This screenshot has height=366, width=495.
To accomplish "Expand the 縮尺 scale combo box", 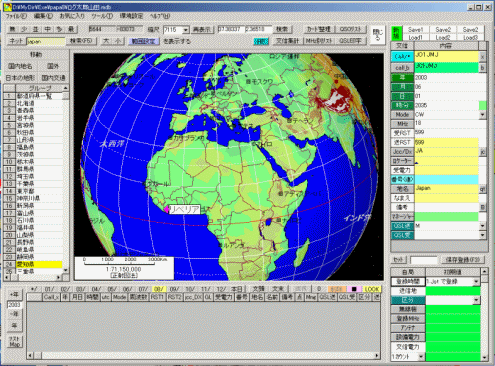I will coord(186,30).
